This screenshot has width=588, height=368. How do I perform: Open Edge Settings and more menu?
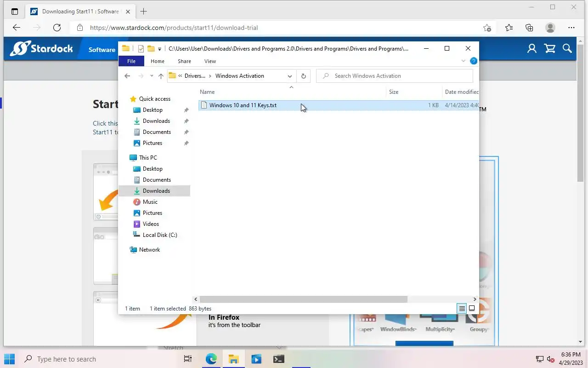tap(571, 28)
